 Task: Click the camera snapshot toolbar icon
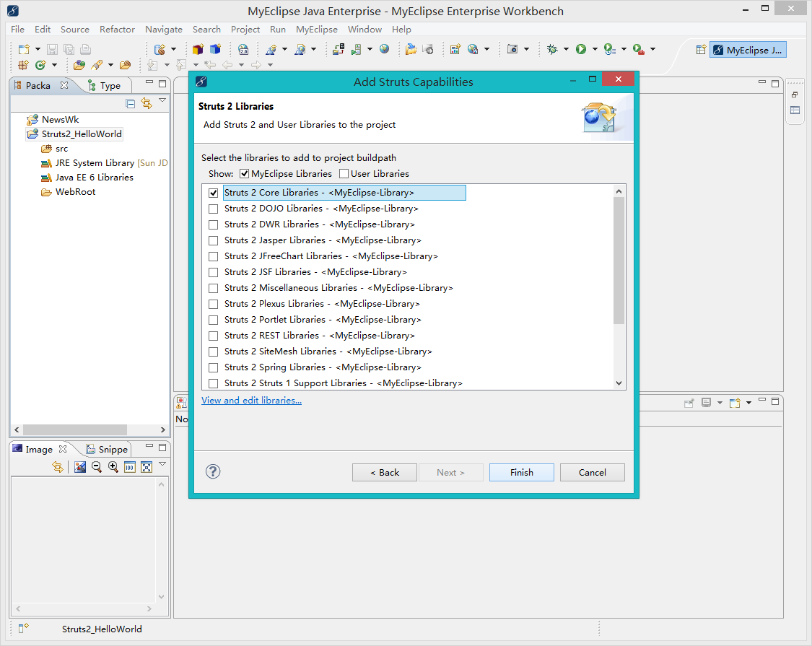click(x=512, y=49)
